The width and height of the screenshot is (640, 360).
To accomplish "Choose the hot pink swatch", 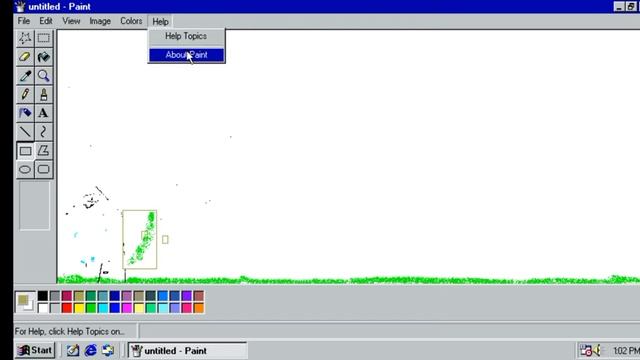I will tap(187, 308).
